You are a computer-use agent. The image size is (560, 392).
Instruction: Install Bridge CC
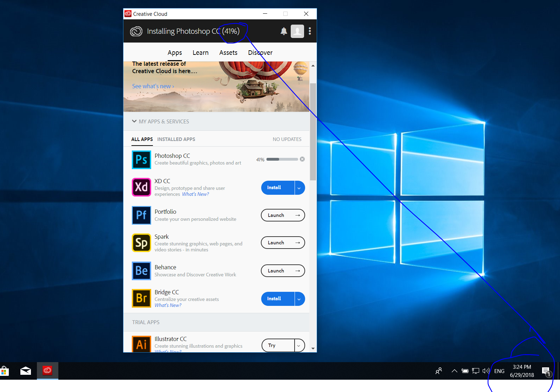click(x=278, y=299)
